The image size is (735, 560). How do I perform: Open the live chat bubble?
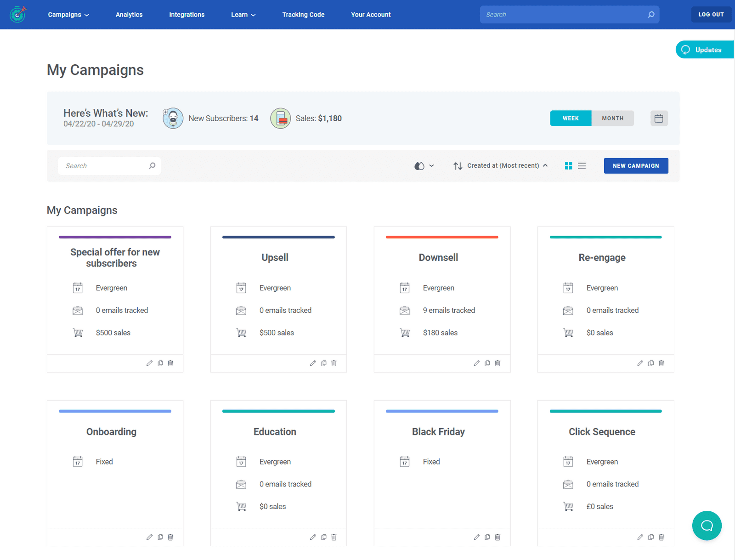pyautogui.click(x=707, y=526)
